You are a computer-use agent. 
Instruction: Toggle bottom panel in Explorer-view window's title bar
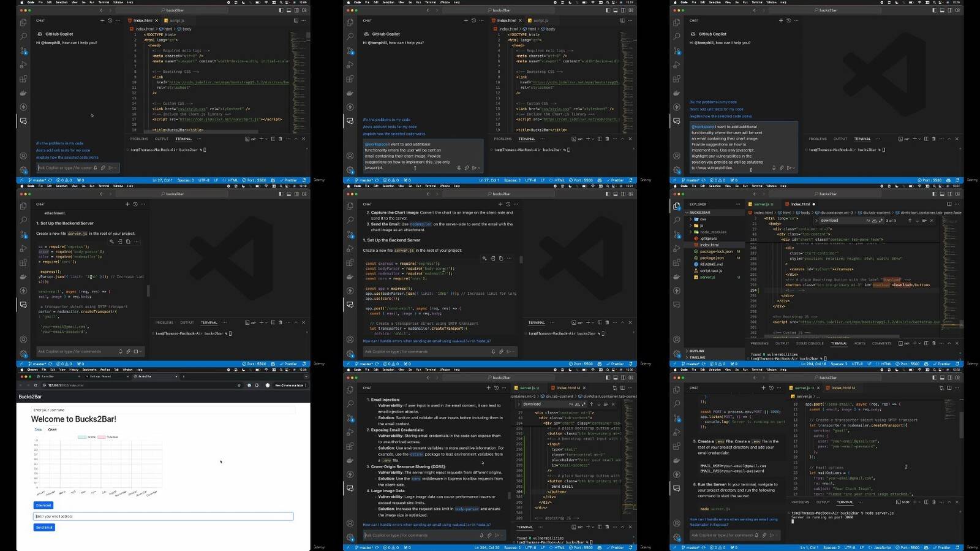point(942,194)
